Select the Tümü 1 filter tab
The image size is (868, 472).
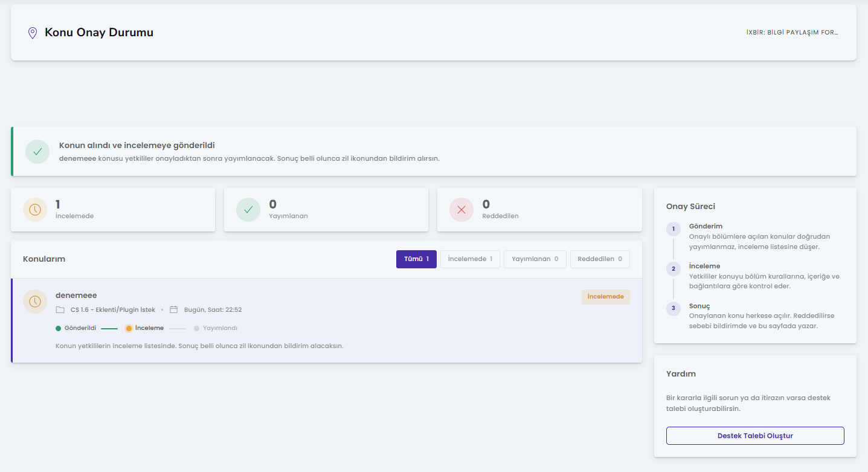pyautogui.click(x=416, y=259)
